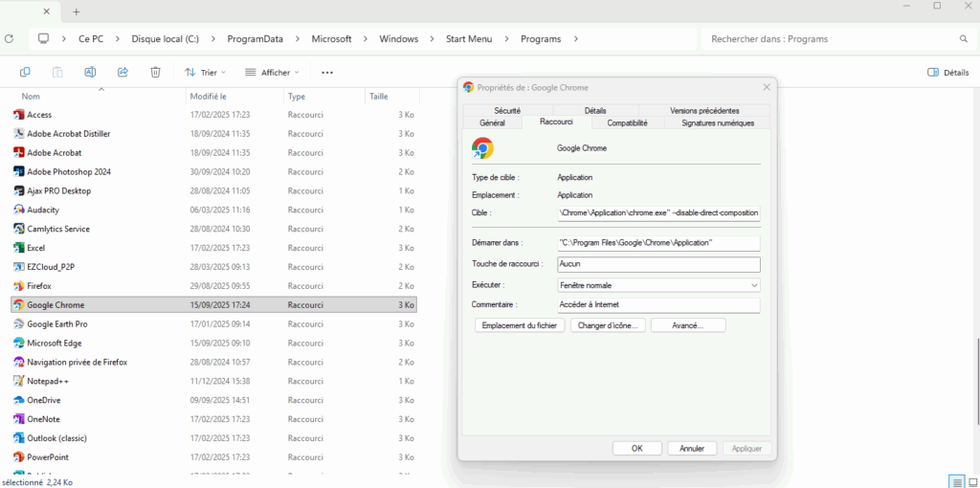The width and height of the screenshot is (980, 488).
Task: Expand chevron after Disque local (C:) breadcrumb
Action: 213,38
